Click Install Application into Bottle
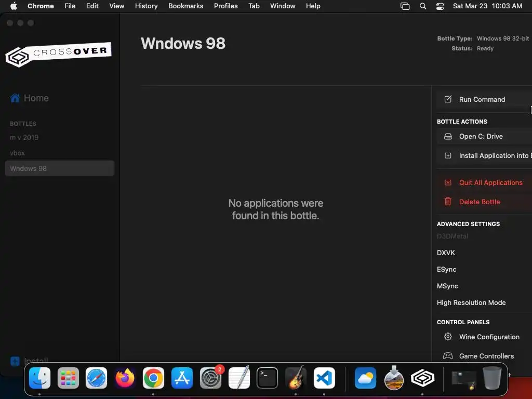Screen dimensions: 532x399 pos(484,155)
